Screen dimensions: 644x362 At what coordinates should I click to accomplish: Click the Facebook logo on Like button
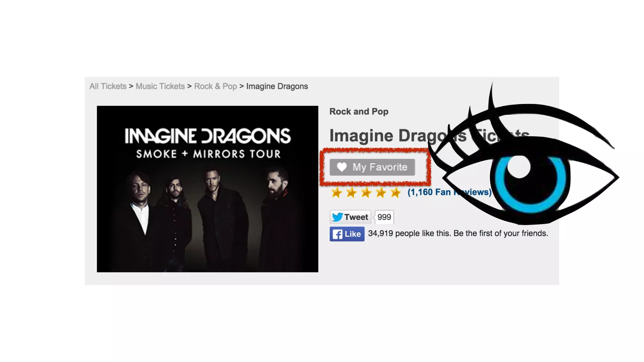tap(337, 234)
